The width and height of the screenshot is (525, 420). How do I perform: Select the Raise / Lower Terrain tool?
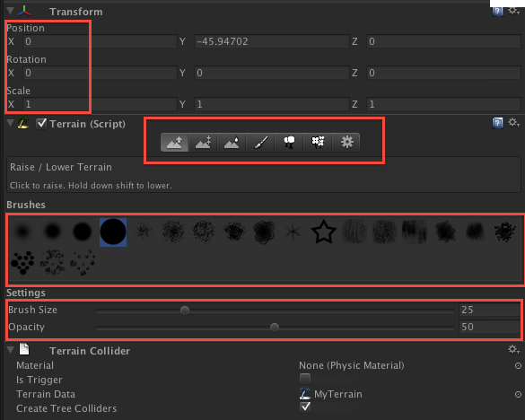(x=174, y=143)
